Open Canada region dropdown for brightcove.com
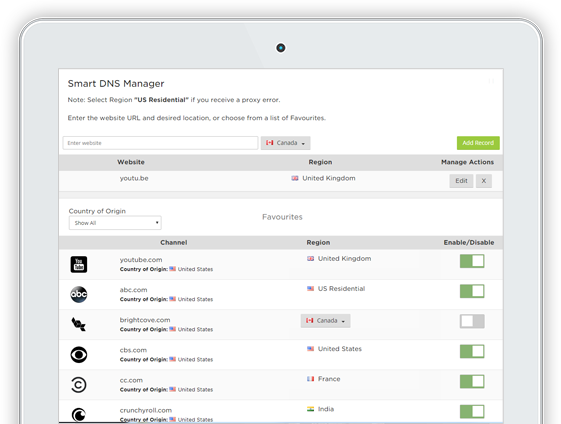561x424 pixels. coord(326,321)
